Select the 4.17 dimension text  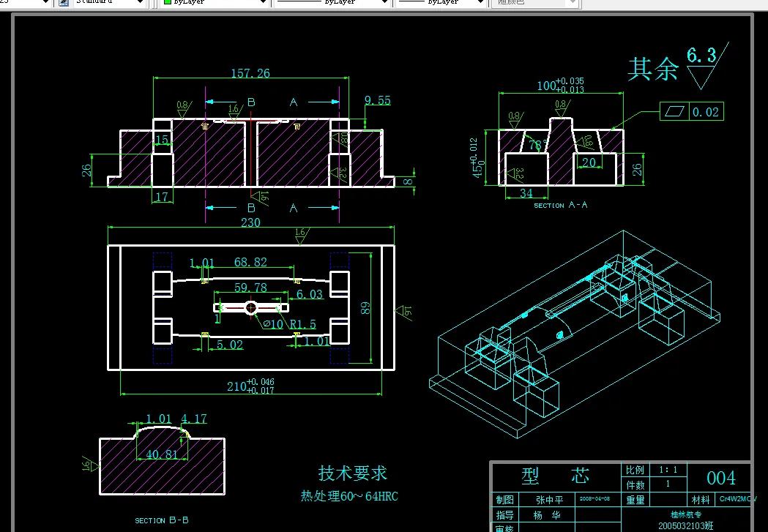pyautogui.click(x=194, y=419)
